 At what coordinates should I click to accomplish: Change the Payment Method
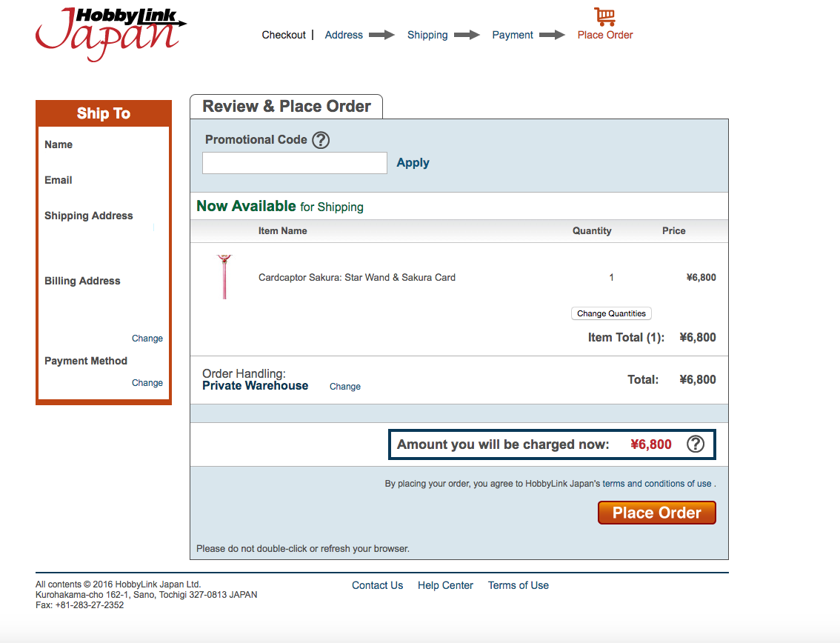pyautogui.click(x=147, y=382)
